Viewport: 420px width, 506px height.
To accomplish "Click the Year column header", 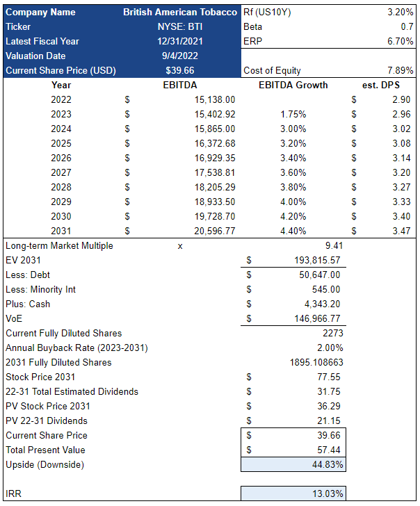I will [61, 85].
